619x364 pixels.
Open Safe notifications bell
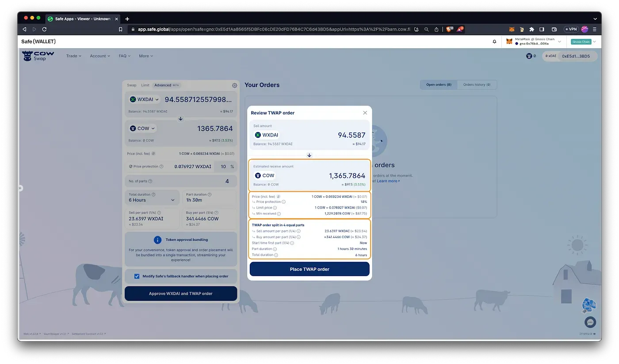(x=494, y=42)
